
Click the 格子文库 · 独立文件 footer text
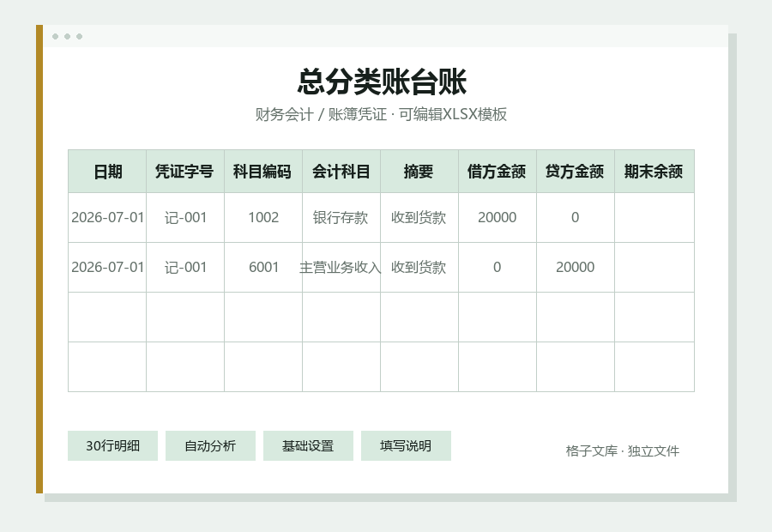click(x=623, y=450)
